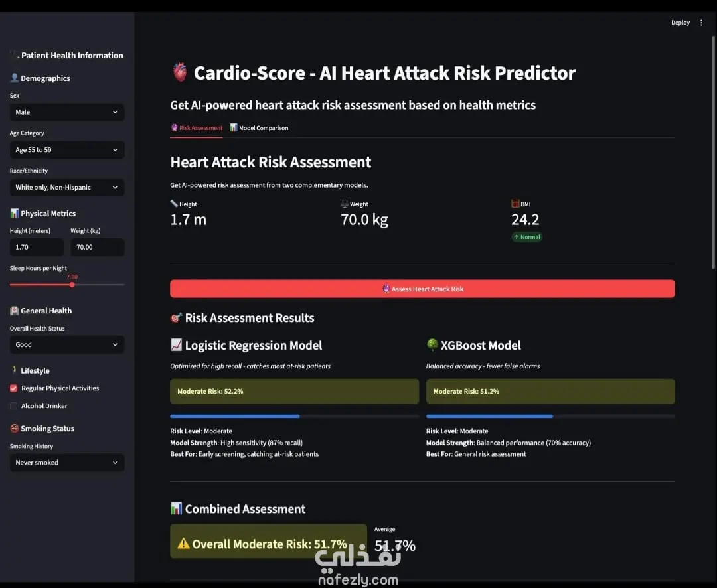Enable the Alcohol Drinker checkbox

[x=14, y=405]
